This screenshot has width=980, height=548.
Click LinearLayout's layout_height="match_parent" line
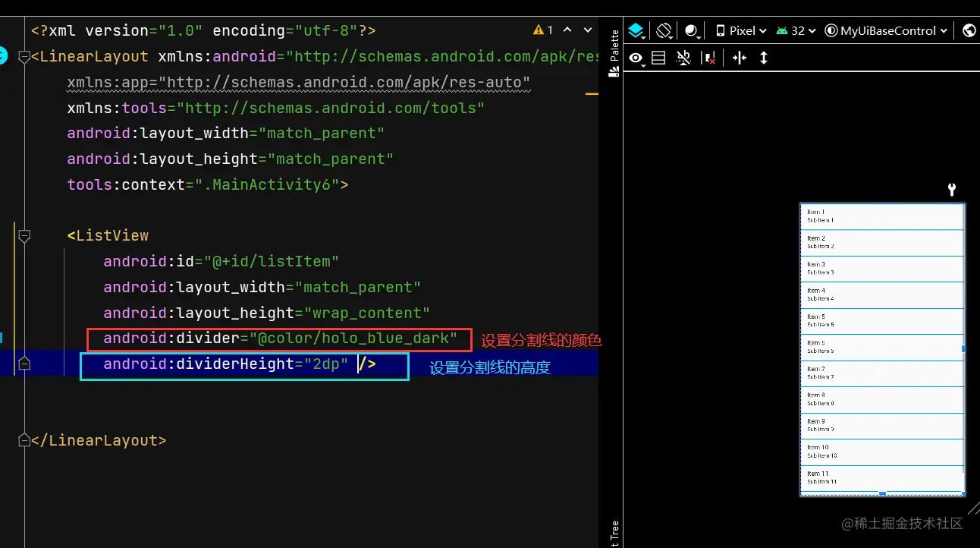[231, 159]
